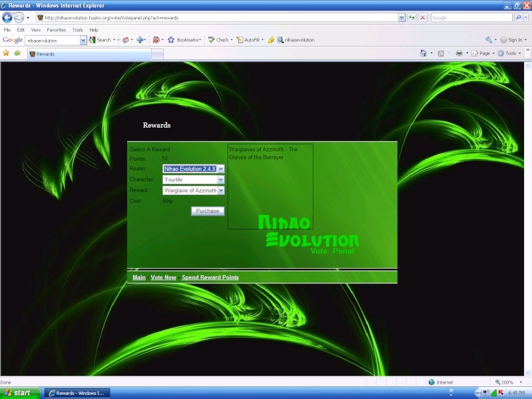This screenshot has height=399, width=532.
Task: Click the Windows Start button
Action: click(20, 393)
